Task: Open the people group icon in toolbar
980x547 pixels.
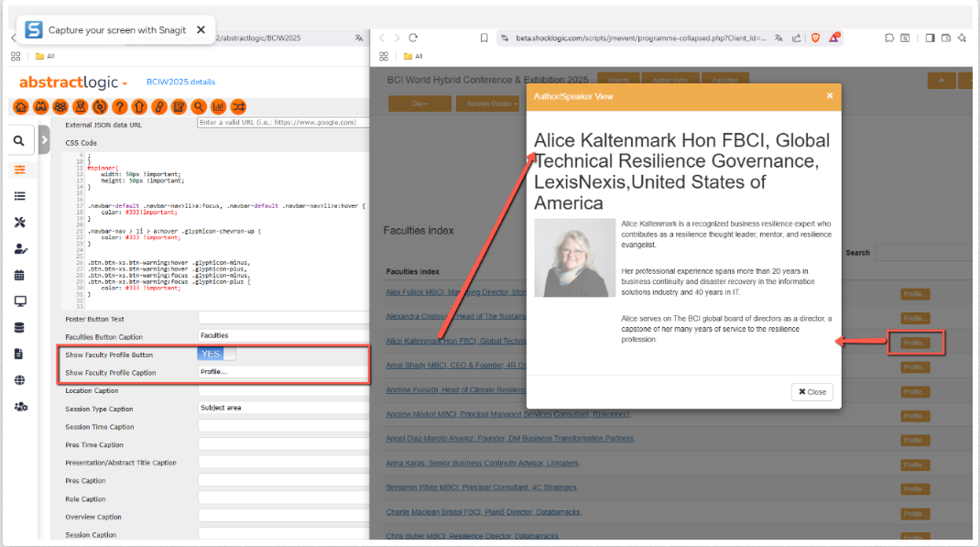Action: [60, 107]
